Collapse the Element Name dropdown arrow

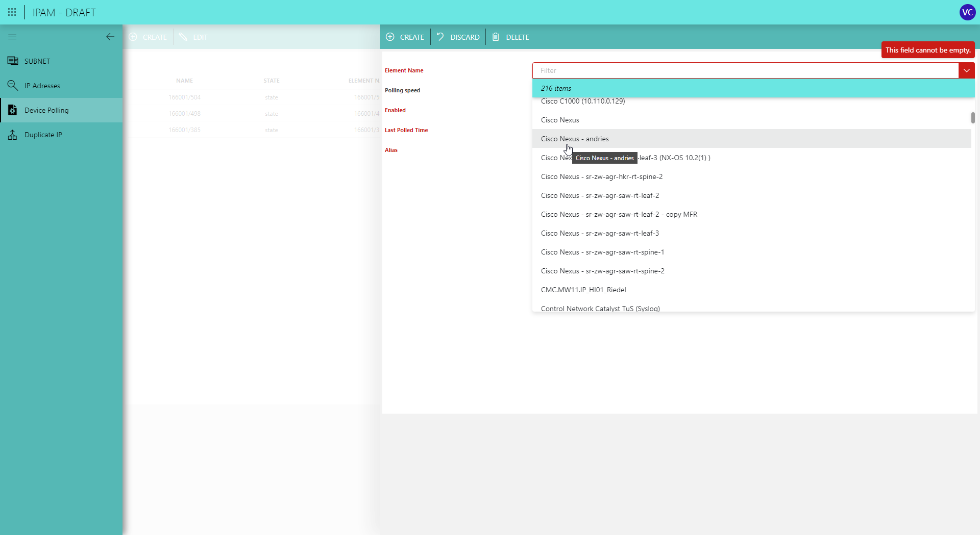click(967, 70)
